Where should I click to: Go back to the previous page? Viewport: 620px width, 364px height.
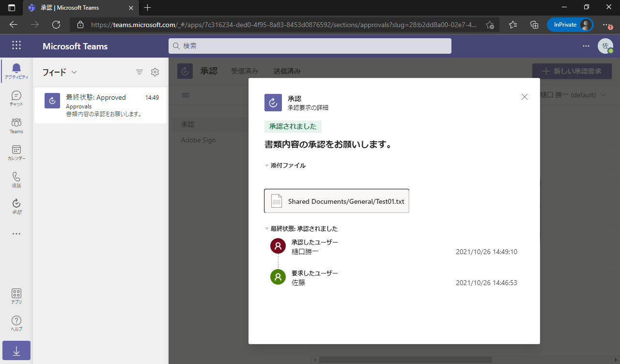tap(14, 25)
